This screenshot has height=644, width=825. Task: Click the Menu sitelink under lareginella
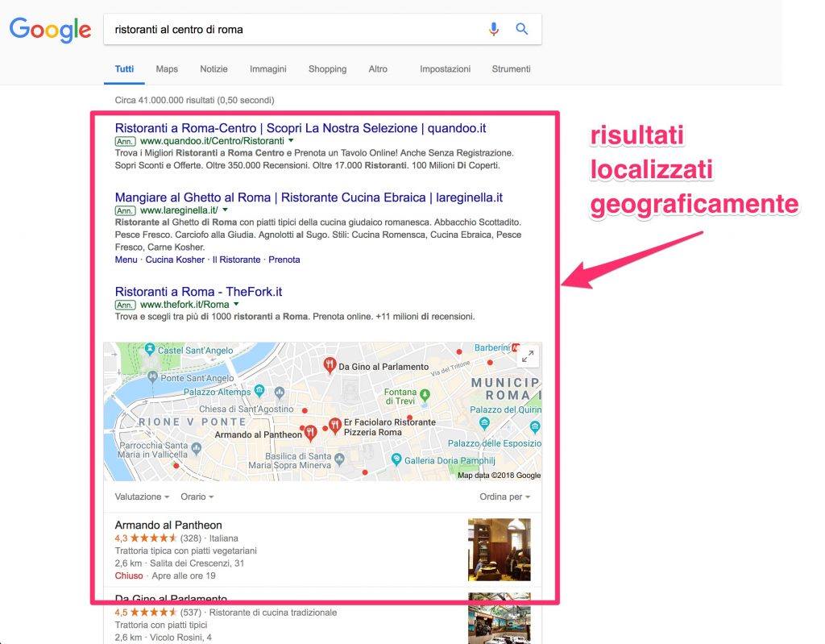(x=126, y=260)
